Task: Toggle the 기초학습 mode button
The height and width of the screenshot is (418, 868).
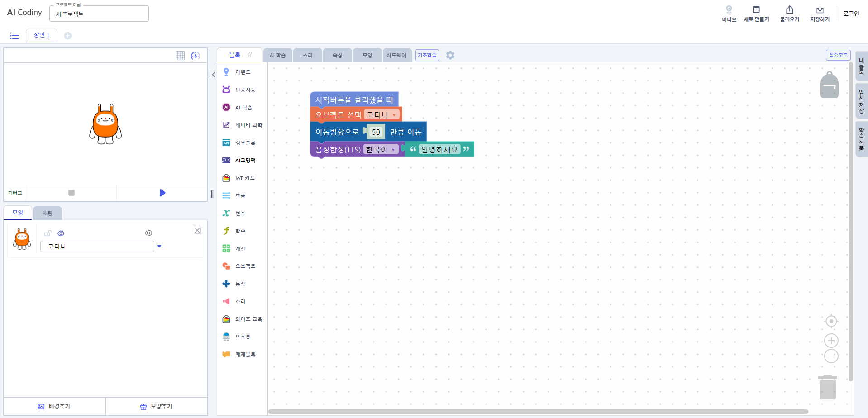Action: tap(427, 55)
